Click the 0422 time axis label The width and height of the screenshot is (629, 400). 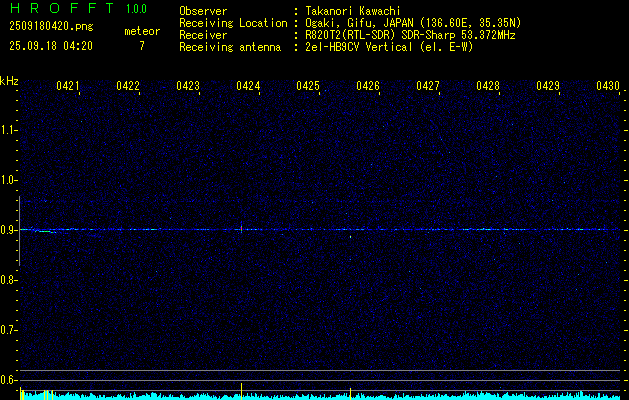128,85
